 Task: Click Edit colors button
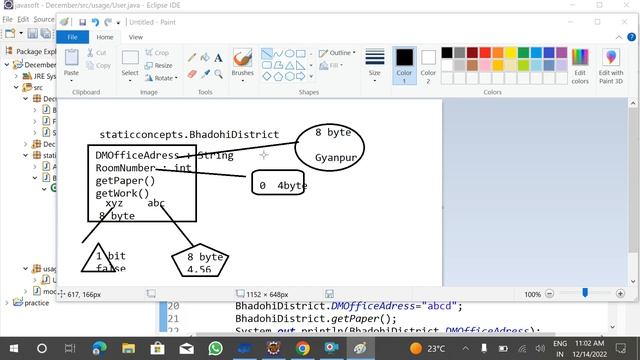(x=580, y=66)
